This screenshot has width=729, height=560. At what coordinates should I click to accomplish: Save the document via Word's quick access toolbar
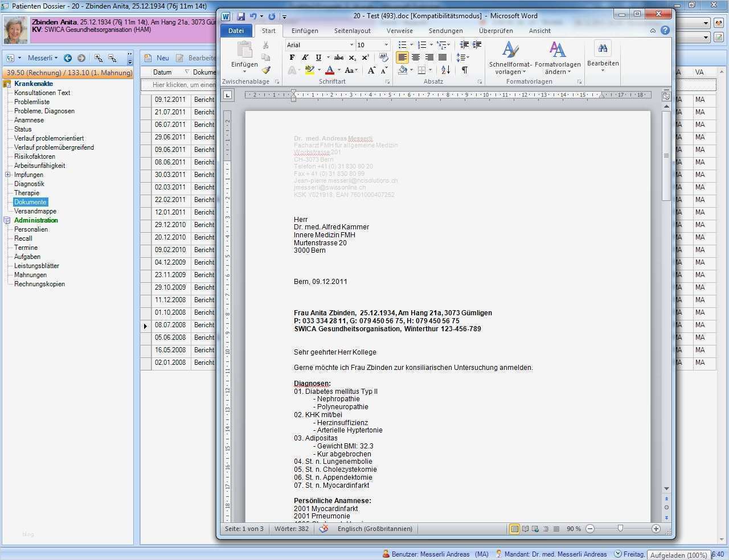pos(241,17)
